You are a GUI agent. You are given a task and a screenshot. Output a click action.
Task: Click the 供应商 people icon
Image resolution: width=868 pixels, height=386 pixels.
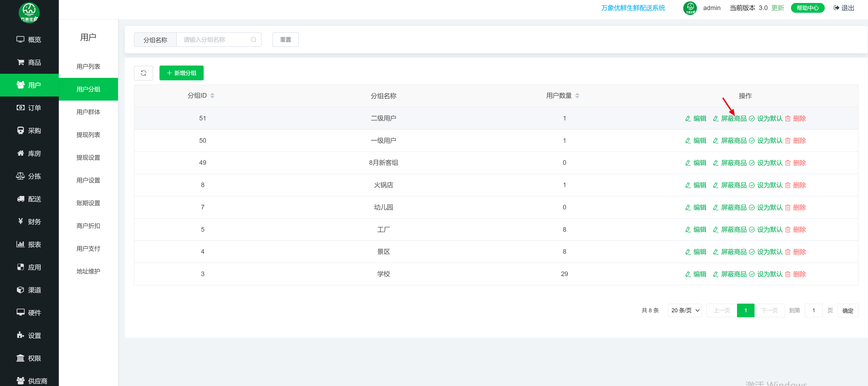pos(20,381)
